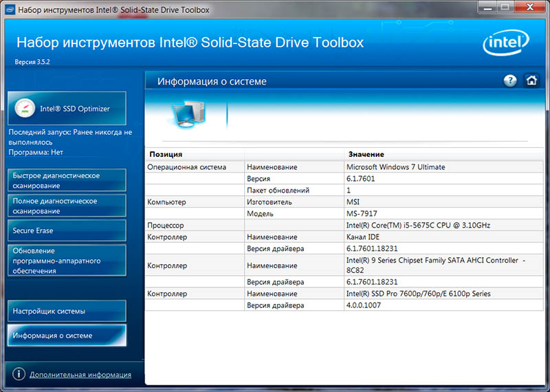The height and width of the screenshot is (392, 550).
Task: Select the Intel Core i5-5675C processor value
Action: (418, 225)
